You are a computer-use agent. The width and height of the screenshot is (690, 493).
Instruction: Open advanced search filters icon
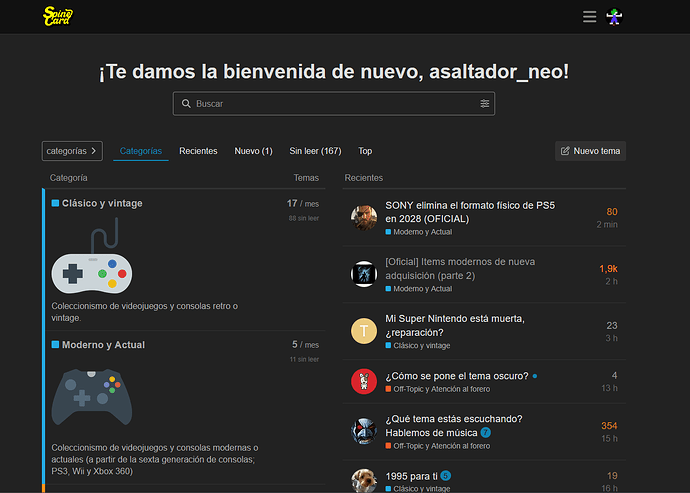click(484, 103)
